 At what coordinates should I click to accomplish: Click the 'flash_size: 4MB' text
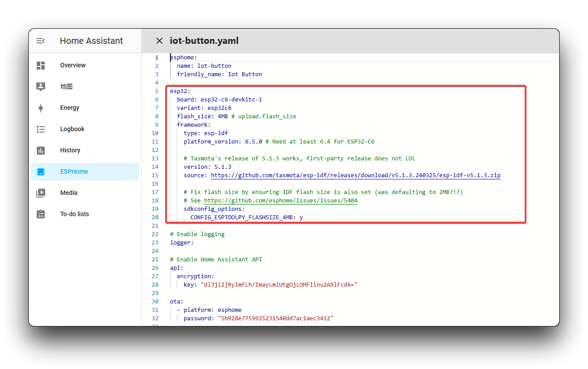point(202,116)
